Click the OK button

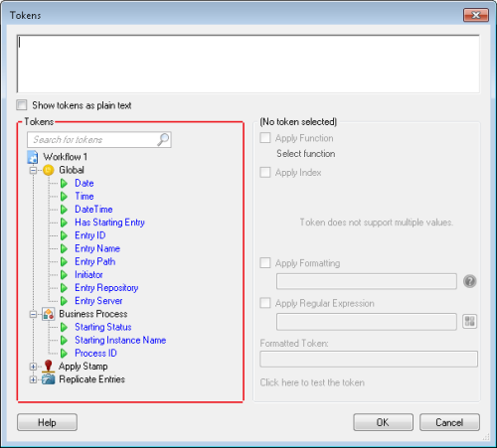(x=383, y=422)
